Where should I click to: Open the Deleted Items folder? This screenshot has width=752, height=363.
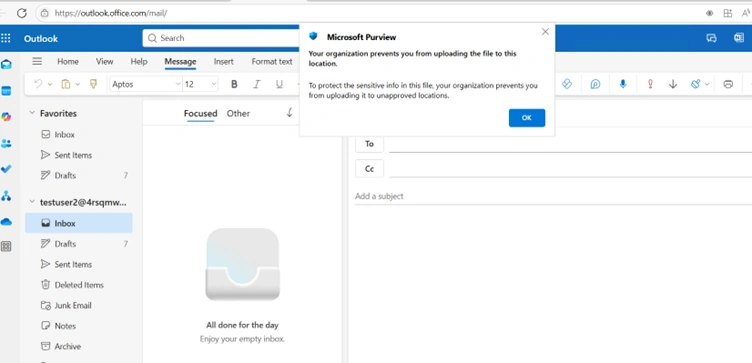pos(79,285)
